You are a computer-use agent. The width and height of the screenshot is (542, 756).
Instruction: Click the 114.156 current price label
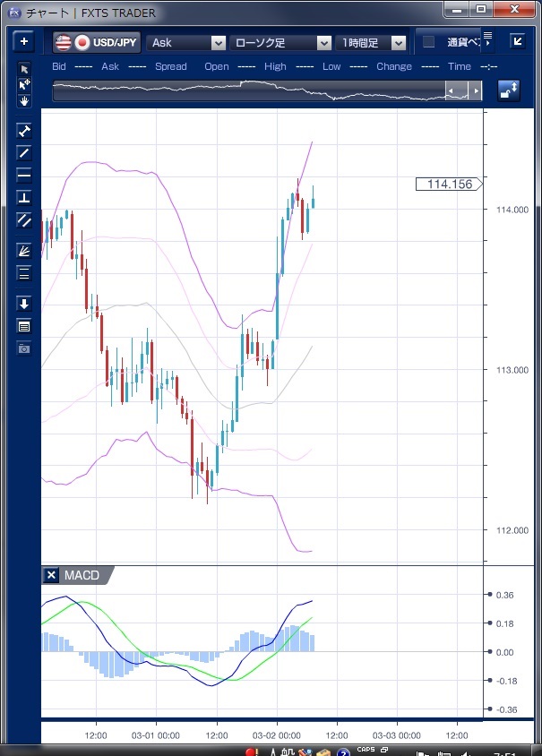click(448, 184)
